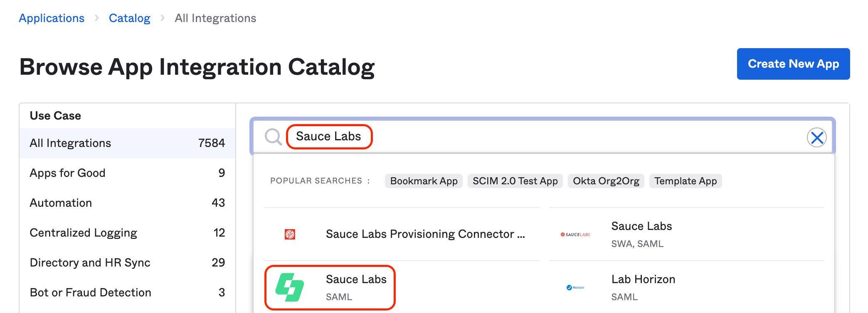Open the Applications breadcrumb link
The image size is (868, 313).
pos(51,18)
